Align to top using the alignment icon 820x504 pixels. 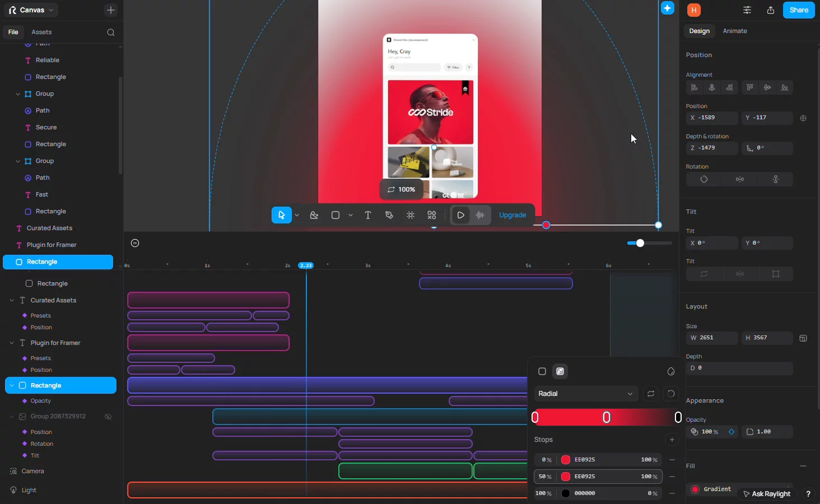pos(750,87)
